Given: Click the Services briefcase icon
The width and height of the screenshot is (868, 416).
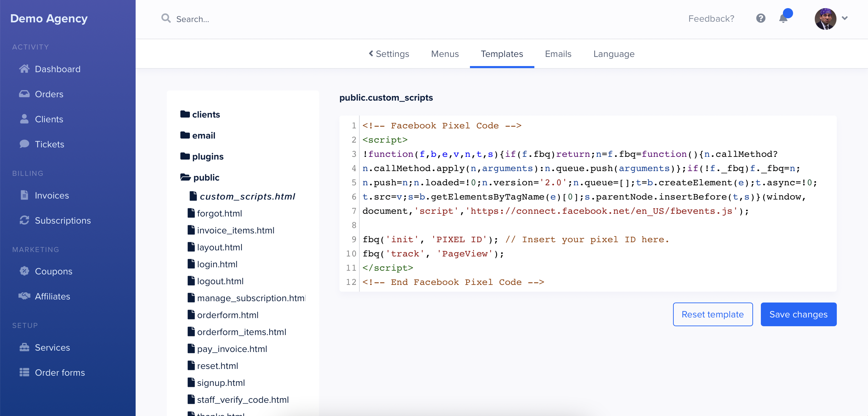Looking at the screenshot, I should (24, 347).
